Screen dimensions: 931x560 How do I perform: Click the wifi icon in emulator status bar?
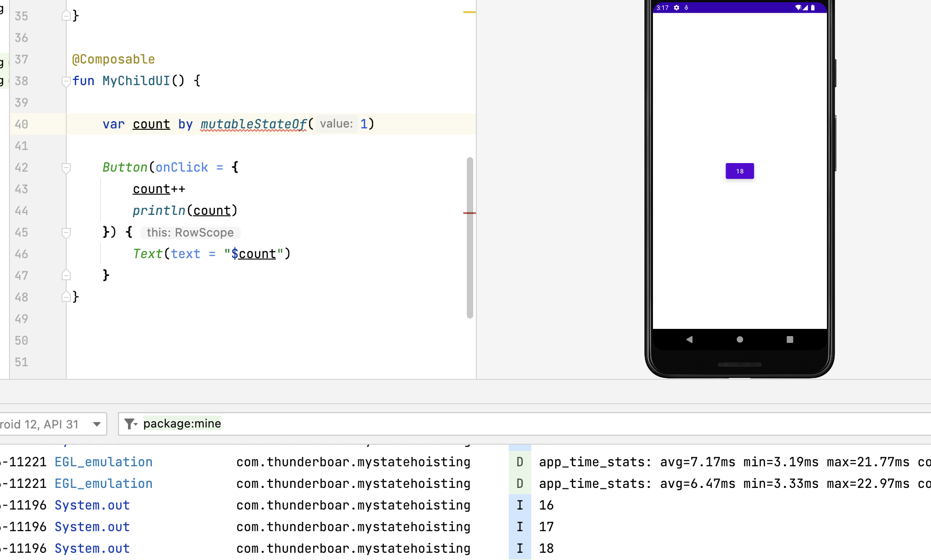[x=798, y=8]
